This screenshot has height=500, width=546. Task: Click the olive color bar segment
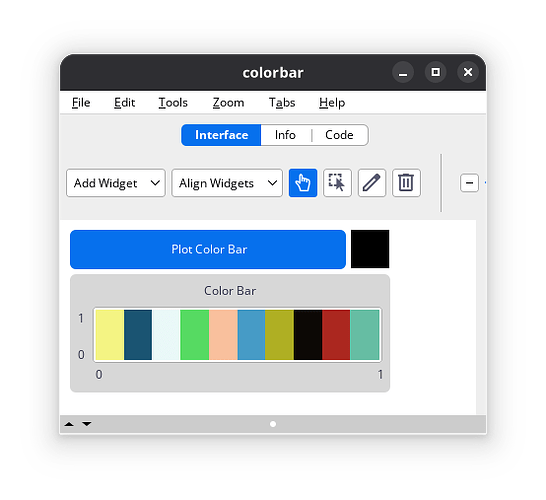coord(279,335)
